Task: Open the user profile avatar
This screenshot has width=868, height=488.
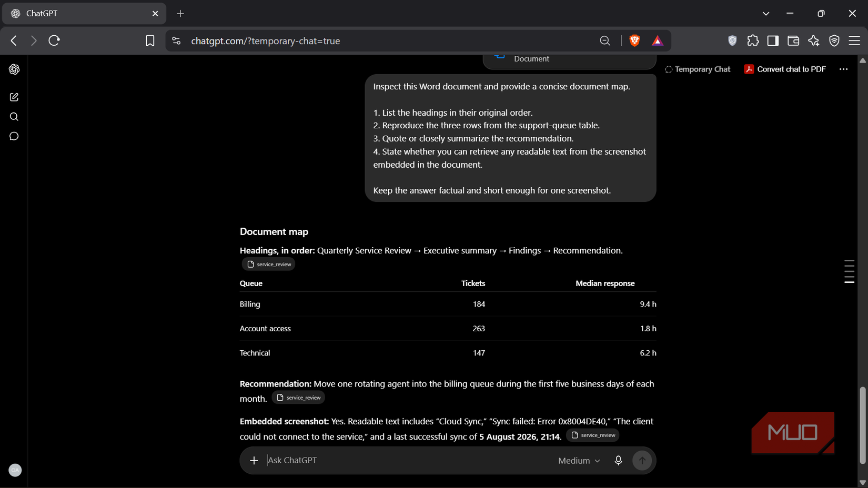Action: click(15, 470)
